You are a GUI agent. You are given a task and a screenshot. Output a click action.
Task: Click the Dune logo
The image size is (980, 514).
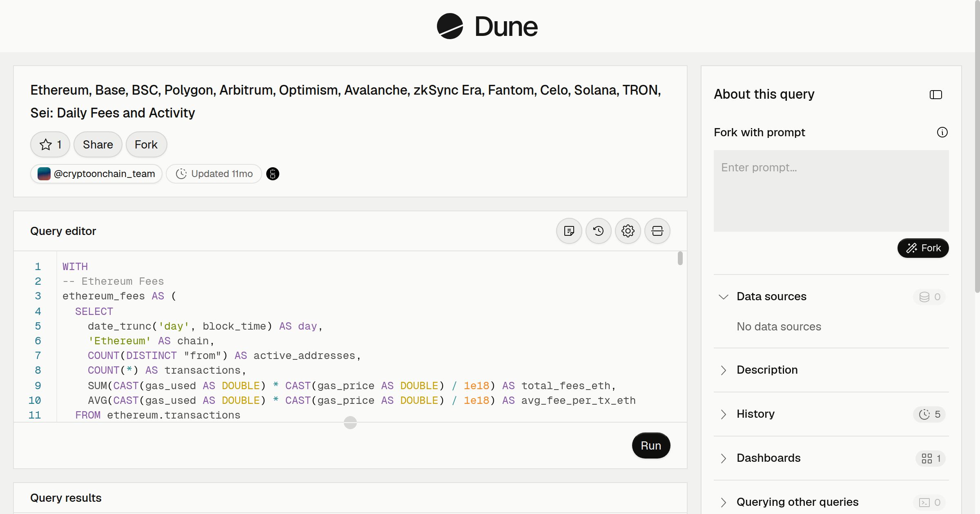pos(487,26)
